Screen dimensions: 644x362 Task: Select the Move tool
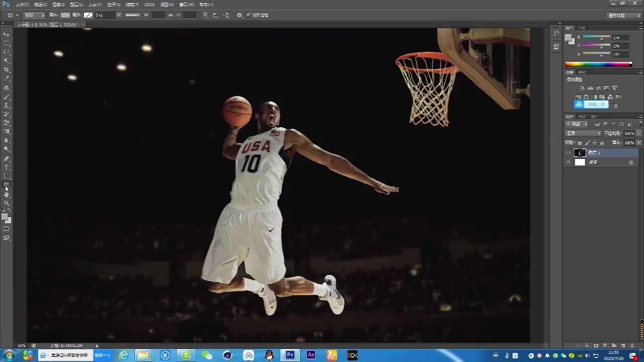(x=7, y=34)
